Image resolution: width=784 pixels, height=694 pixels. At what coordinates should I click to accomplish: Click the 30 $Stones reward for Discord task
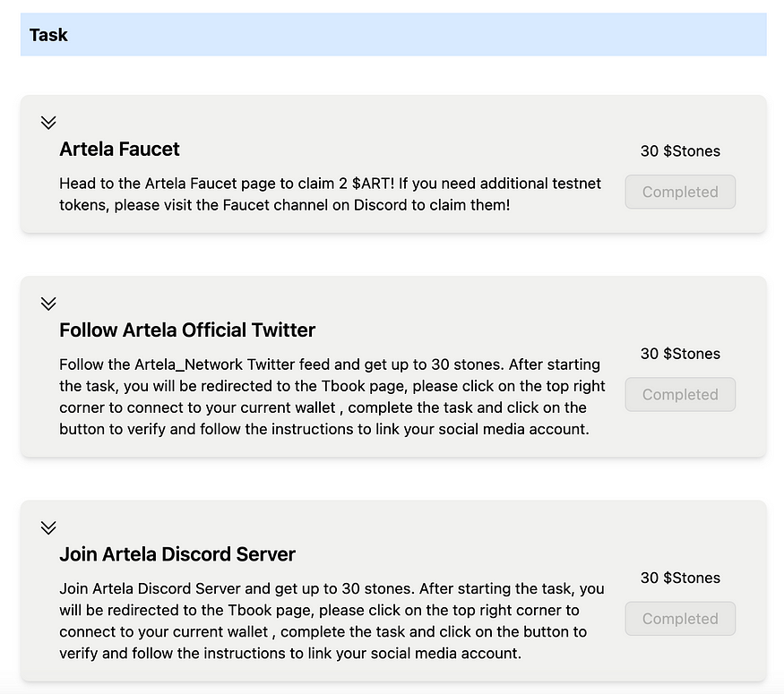pos(680,578)
